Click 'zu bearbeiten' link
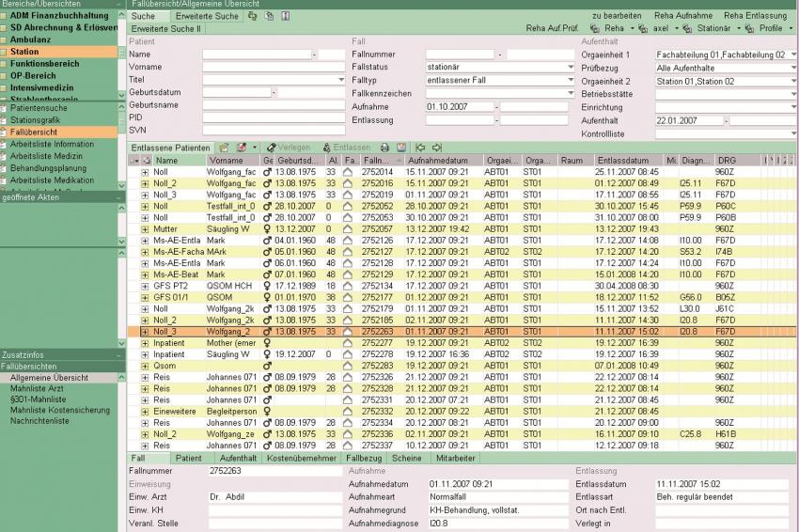The image size is (799, 532). 617,16
